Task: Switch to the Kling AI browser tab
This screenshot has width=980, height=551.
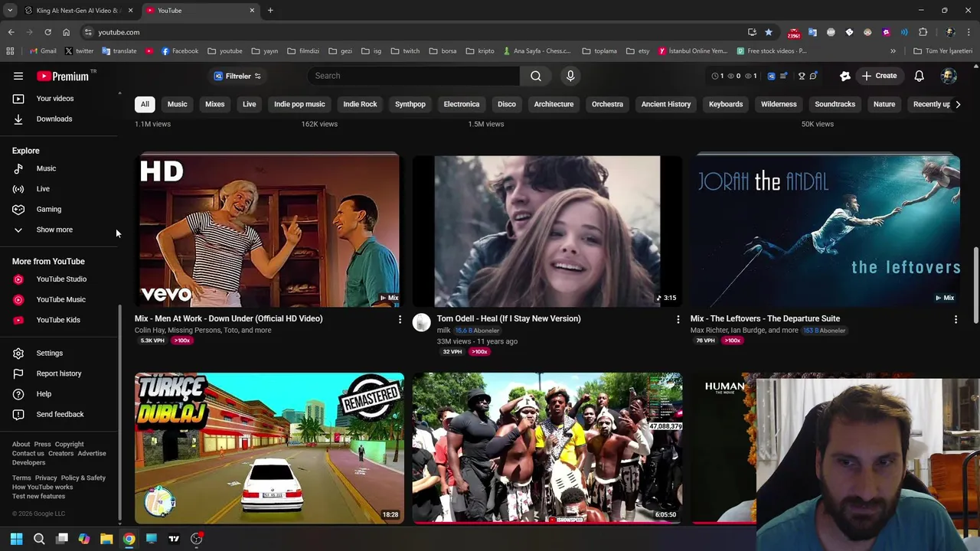Action: pyautogui.click(x=77, y=11)
